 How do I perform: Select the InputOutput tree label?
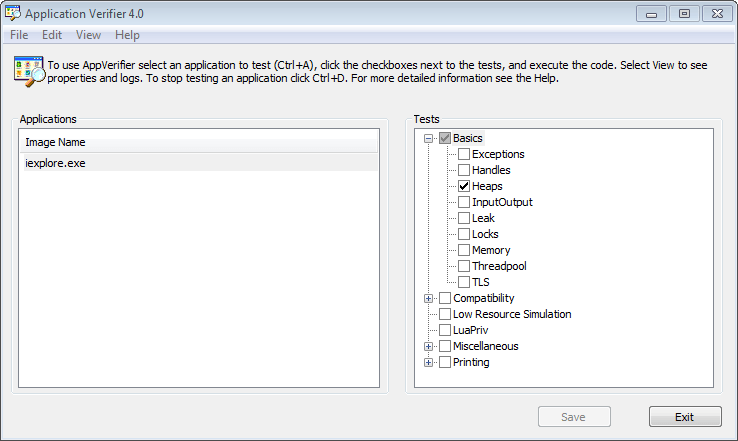502,202
